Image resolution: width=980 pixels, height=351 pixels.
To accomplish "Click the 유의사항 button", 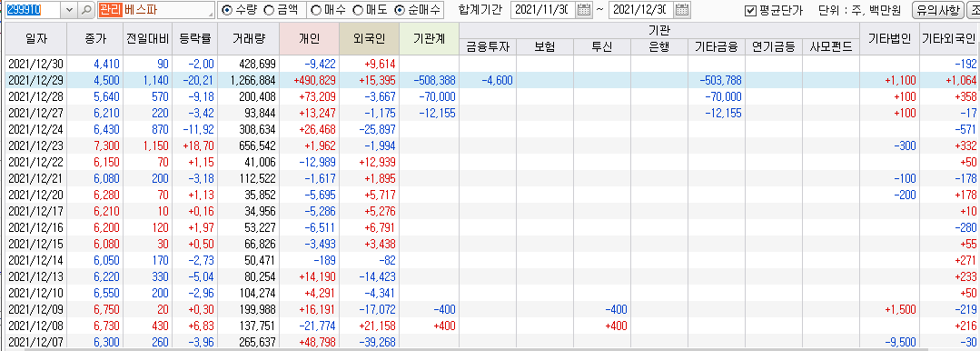I will coord(939,11).
